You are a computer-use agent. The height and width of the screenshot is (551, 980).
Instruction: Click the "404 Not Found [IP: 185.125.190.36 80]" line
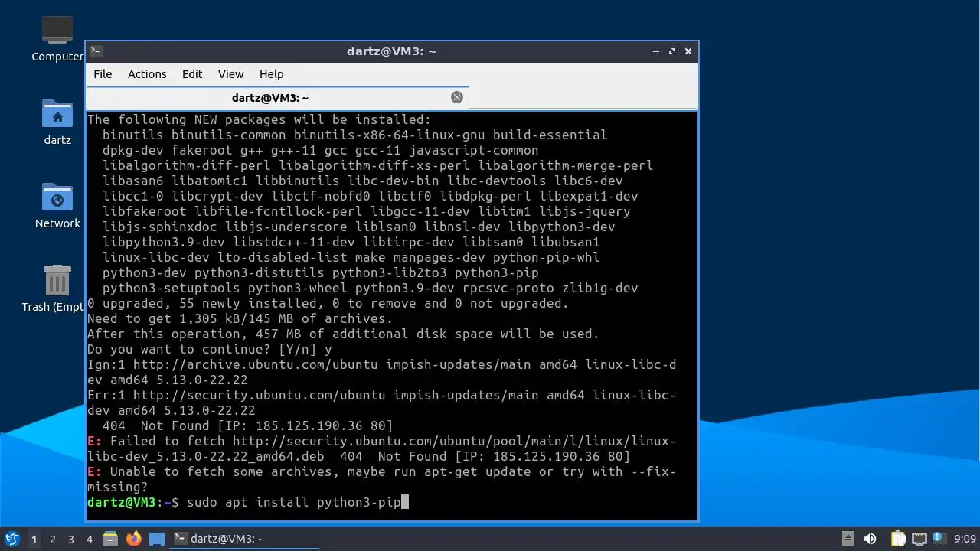pos(247,425)
